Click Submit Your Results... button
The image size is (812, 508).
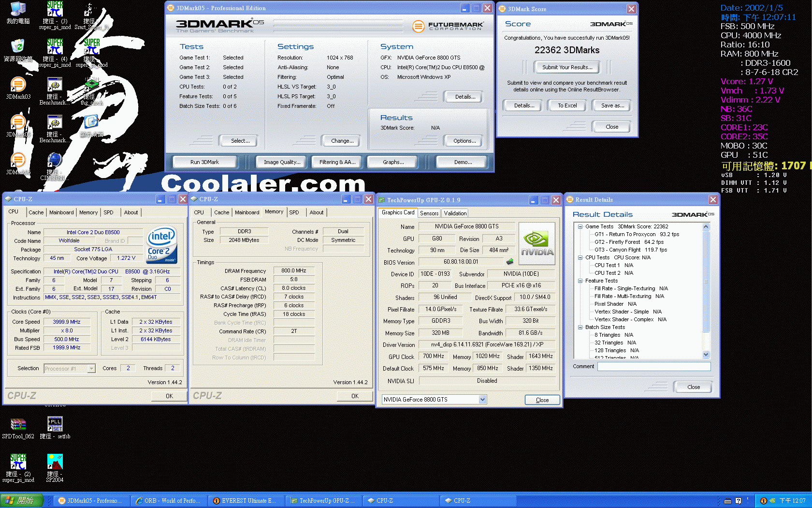567,67
